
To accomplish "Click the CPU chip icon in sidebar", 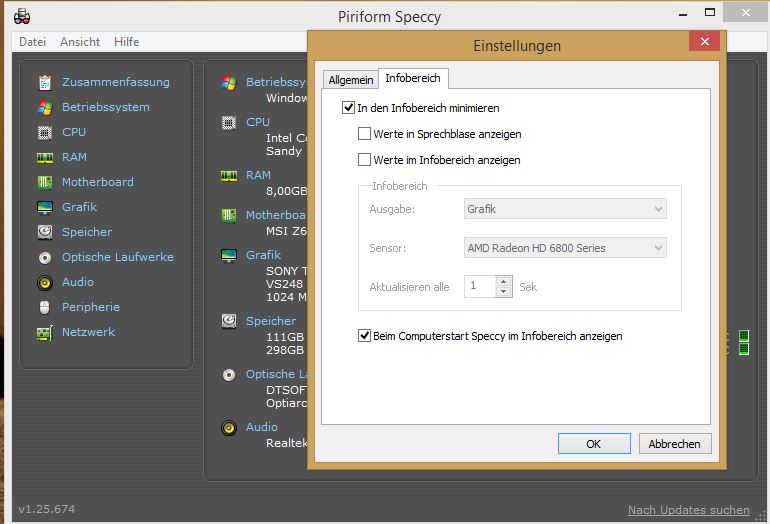I will pos(45,133).
